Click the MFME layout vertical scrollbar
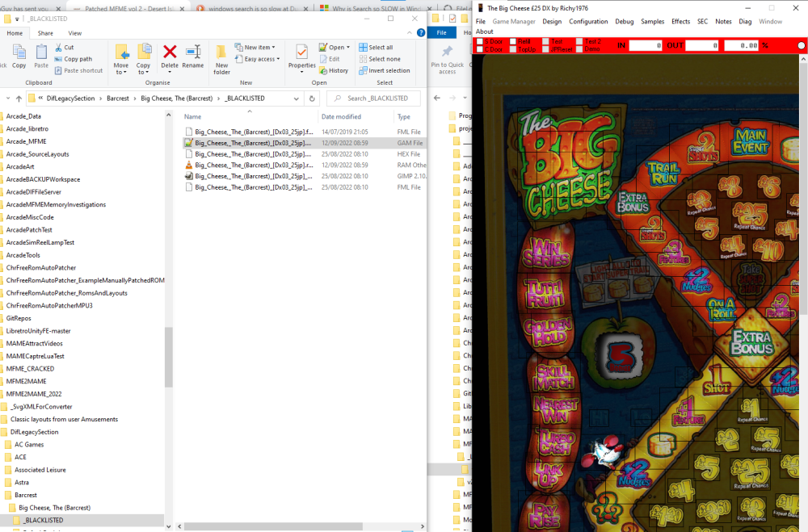 point(803,188)
